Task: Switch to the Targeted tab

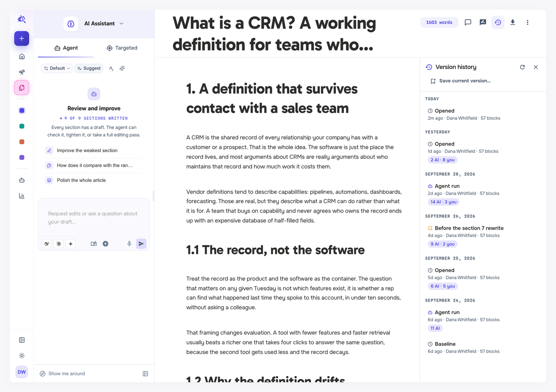Action: click(x=122, y=48)
